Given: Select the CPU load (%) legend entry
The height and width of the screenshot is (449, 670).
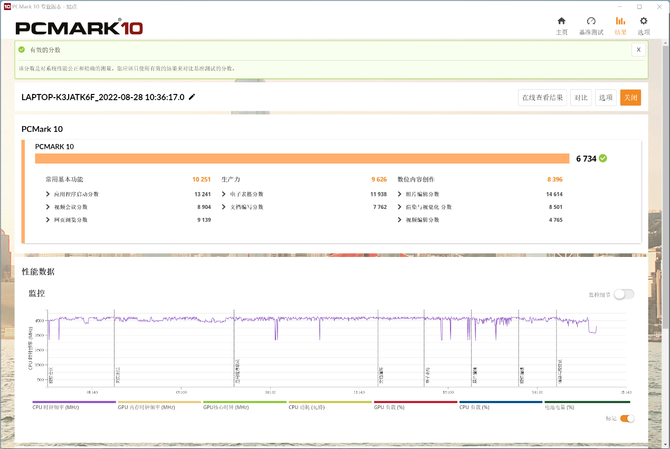Looking at the screenshot, I should (500, 405).
